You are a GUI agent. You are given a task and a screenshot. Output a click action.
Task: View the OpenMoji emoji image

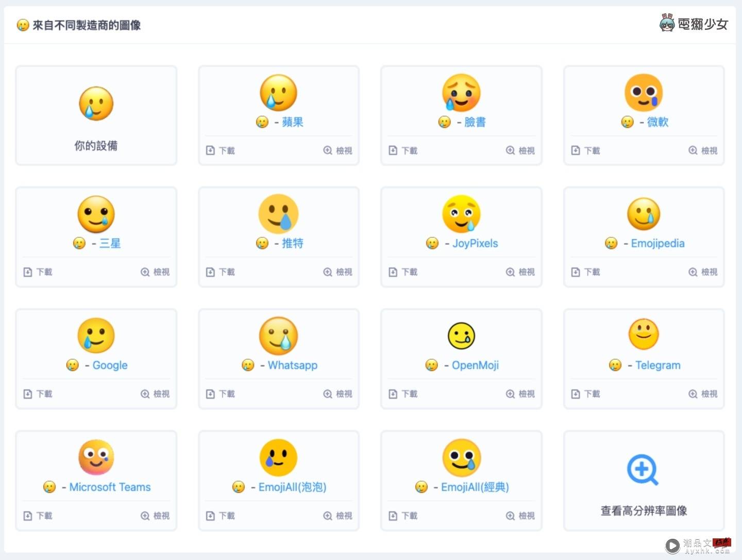point(520,394)
